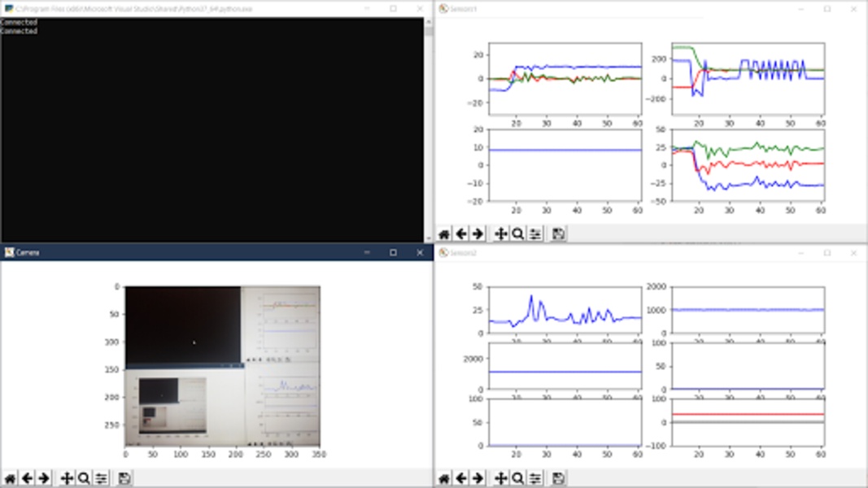
Task: Open Configure subplots in Sensor2 window
Action: (535, 478)
